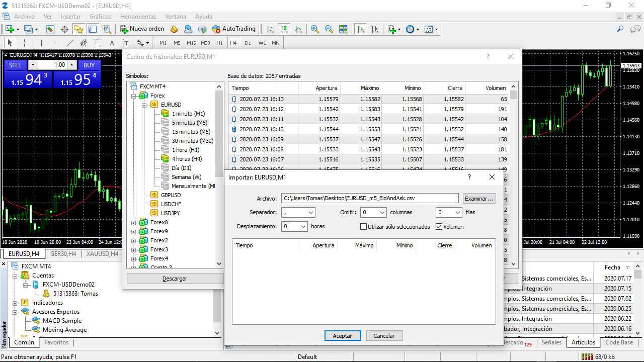Image resolution: width=644 pixels, height=362 pixels.
Task: Zoom out of the chart
Action: [x=329, y=29]
